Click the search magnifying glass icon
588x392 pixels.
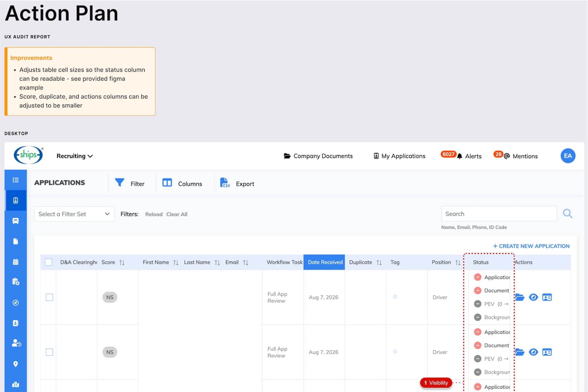[x=567, y=214]
